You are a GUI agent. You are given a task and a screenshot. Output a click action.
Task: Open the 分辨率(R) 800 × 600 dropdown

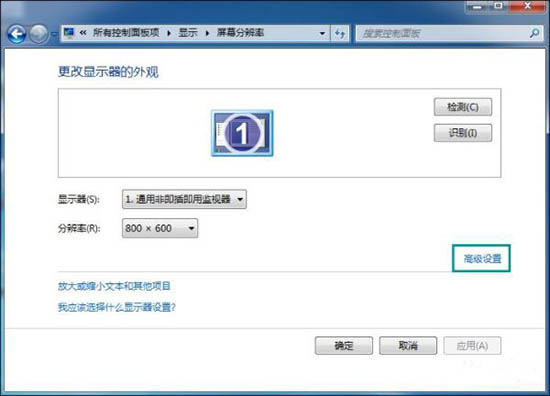(x=160, y=228)
